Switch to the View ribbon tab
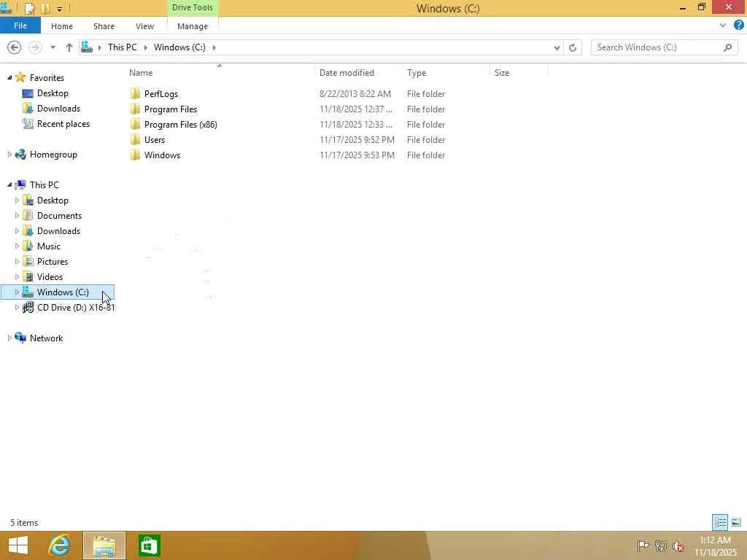This screenshot has width=747, height=560. click(145, 26)
